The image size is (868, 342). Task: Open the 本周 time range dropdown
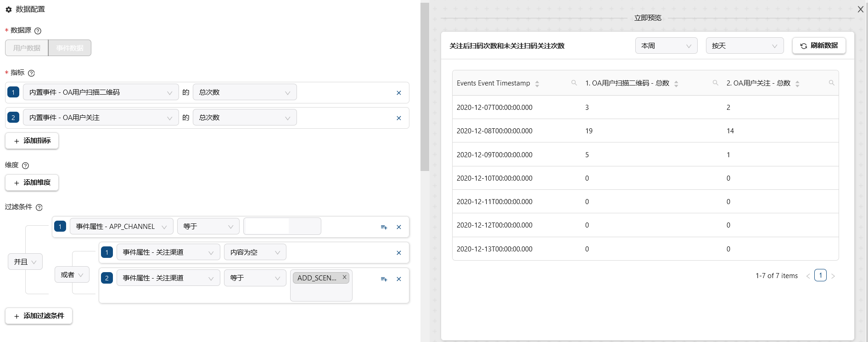coord(666,46)
